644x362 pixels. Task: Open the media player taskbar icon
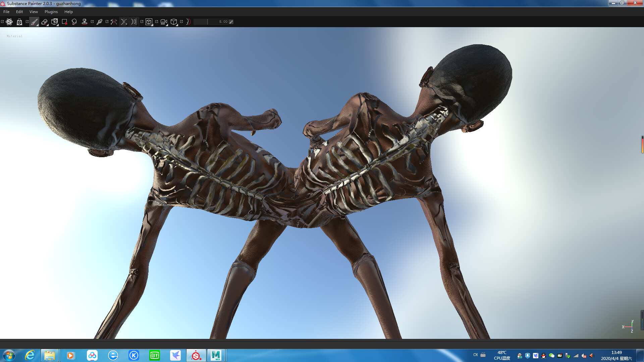click(x=70, y=355)
